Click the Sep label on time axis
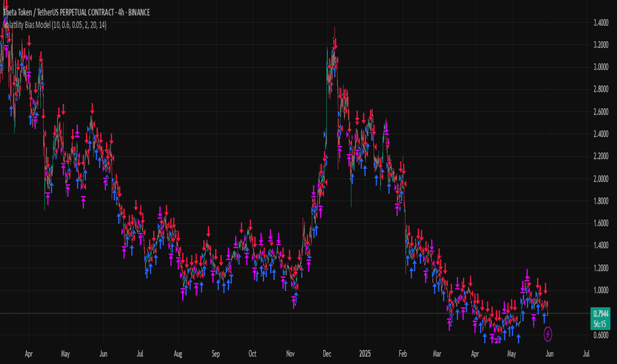This screenshot has width=617, height=364. click(216, 354)
